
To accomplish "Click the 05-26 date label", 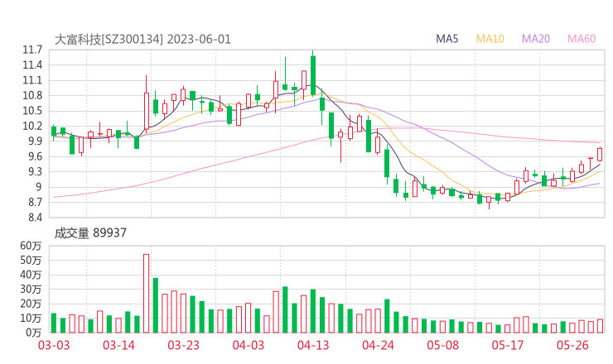I will coord(572,345).
